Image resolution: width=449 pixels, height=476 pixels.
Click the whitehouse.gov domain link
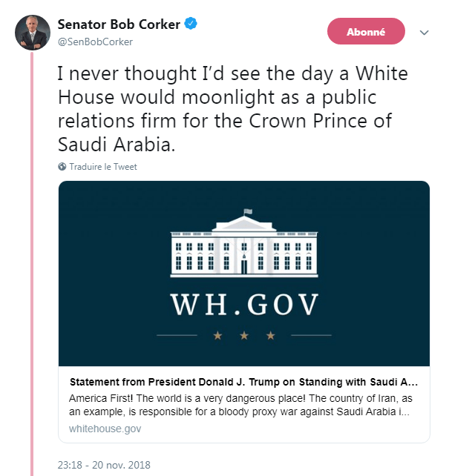click(x=105, y=429)
